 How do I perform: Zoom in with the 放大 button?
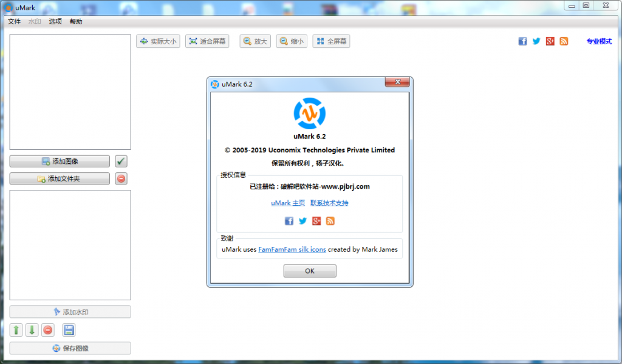[x=255, y=41]
